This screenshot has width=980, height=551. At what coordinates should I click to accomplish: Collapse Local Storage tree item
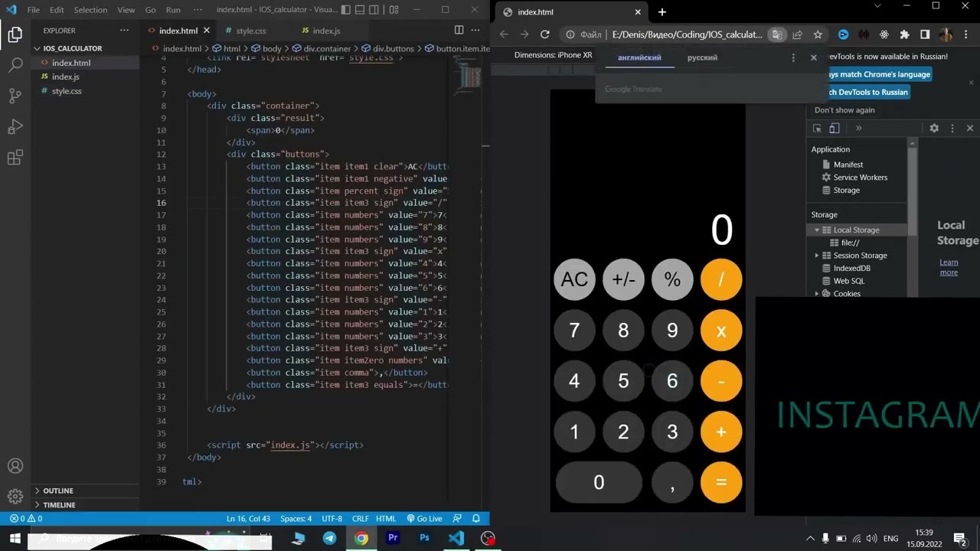coord(817,230)
